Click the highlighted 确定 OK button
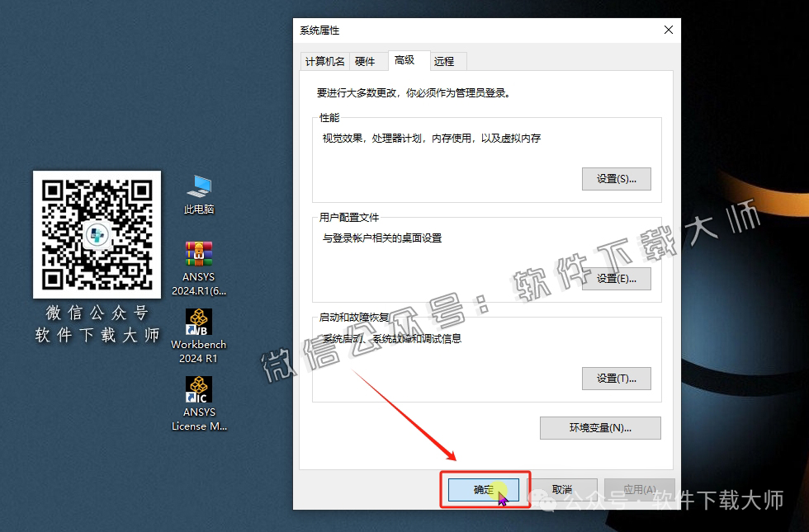This screenshot has width=809, height=532. (485, 488)
